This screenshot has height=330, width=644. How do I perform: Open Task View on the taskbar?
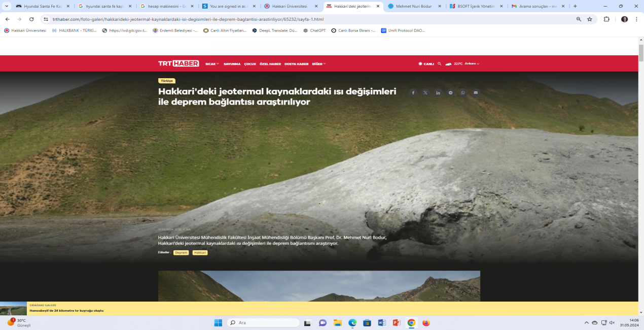pos(307,323)
